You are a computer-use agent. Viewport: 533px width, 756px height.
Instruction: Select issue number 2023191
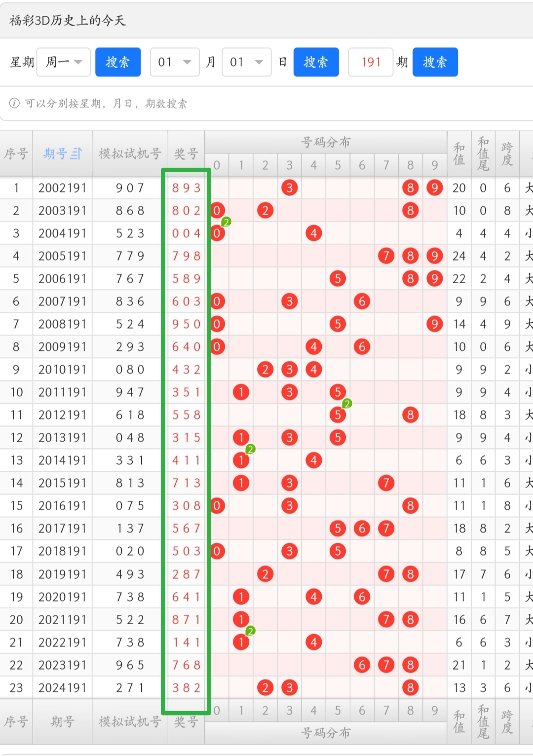[62, 665]
